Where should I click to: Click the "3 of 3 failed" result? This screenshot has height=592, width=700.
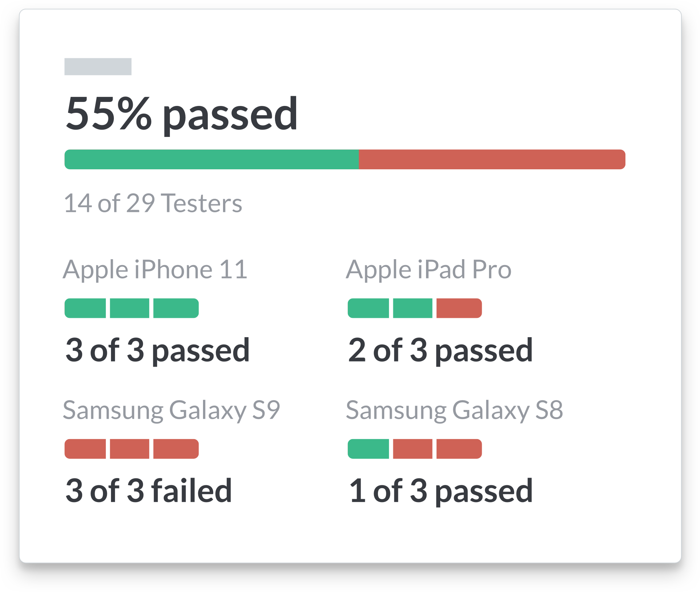(x=148, y=490)
